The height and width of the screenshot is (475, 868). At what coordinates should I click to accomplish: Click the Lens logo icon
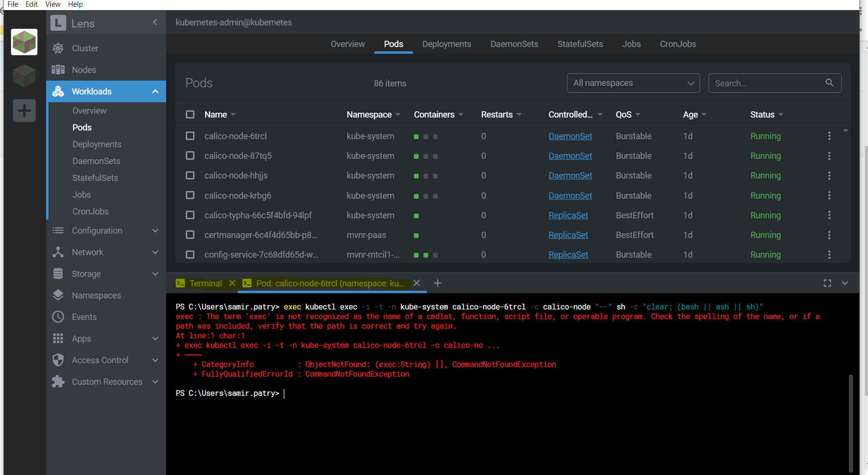(x=58, y=23)
